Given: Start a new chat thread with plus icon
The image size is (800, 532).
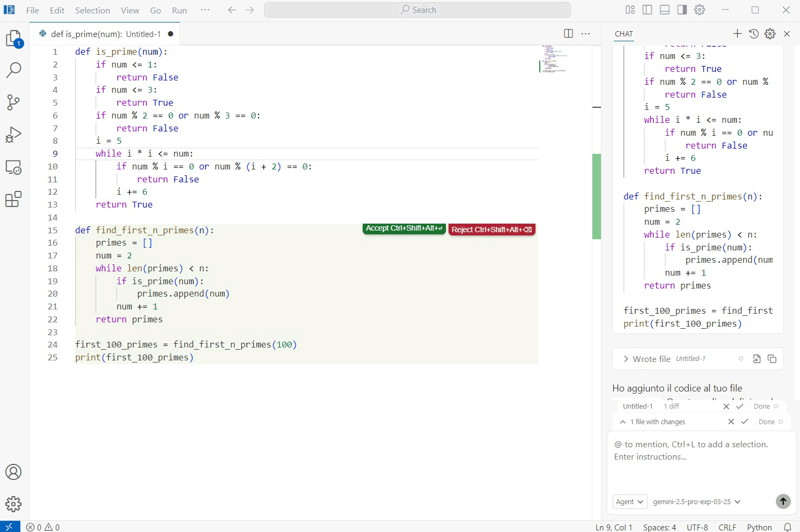Looking at the screenshot, I should [737, 34].
